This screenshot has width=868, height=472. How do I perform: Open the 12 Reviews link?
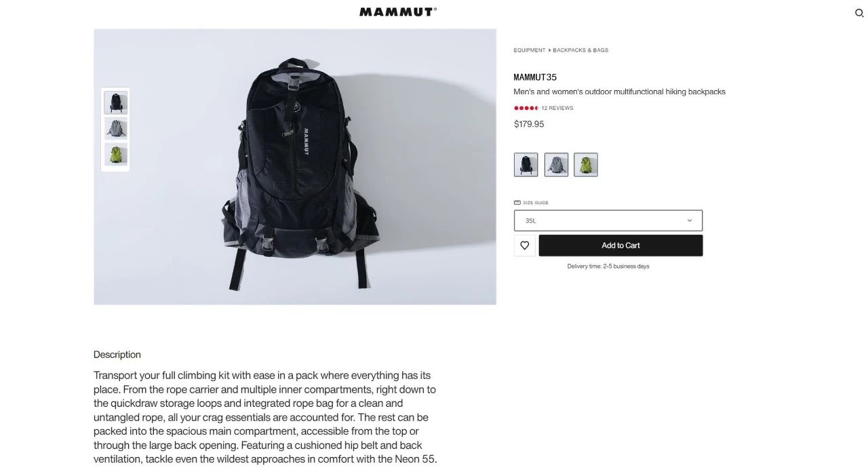[557, 108]
